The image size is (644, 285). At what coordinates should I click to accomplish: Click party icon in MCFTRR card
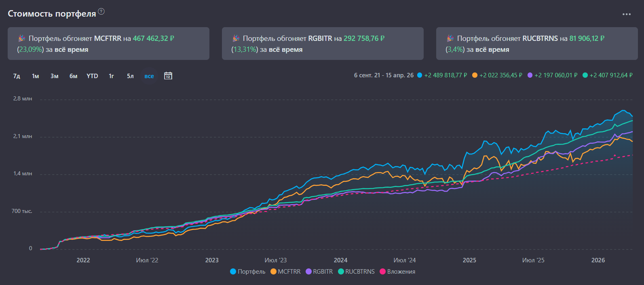tap(22, 38)
